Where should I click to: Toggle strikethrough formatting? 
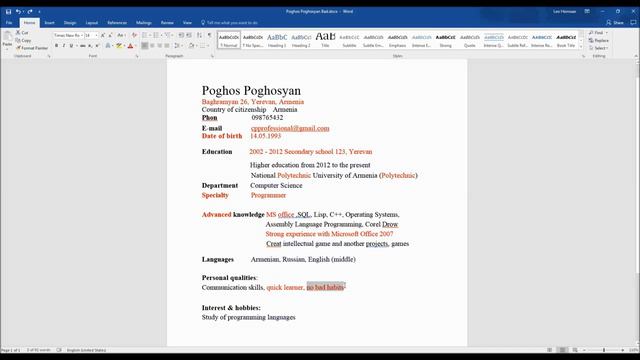82,46
